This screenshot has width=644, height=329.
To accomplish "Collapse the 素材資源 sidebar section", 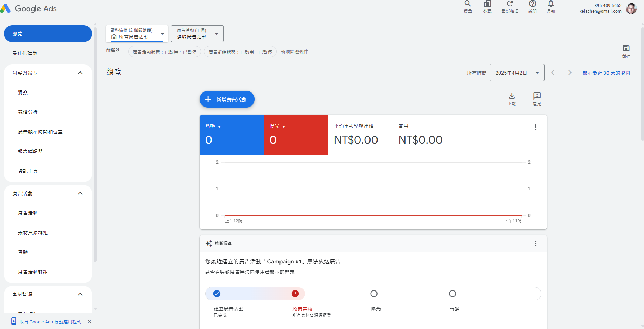I will (x=80, y=294).
